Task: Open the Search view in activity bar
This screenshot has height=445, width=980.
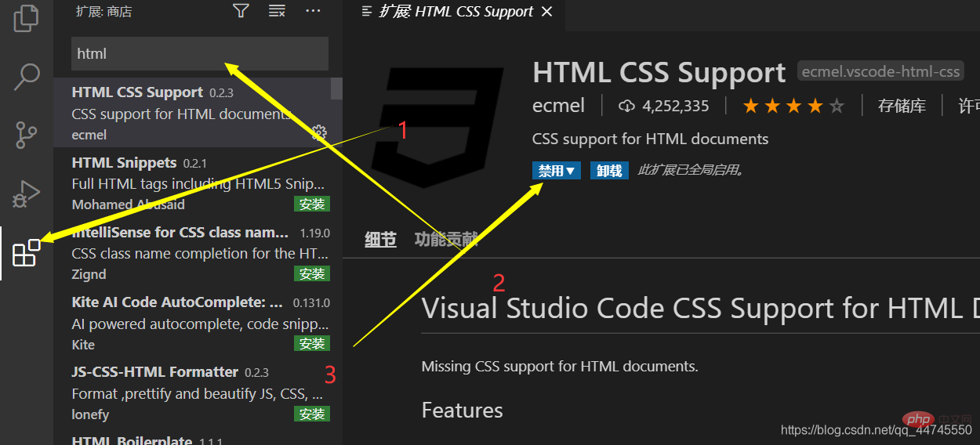Action: [x=26, y=77]
